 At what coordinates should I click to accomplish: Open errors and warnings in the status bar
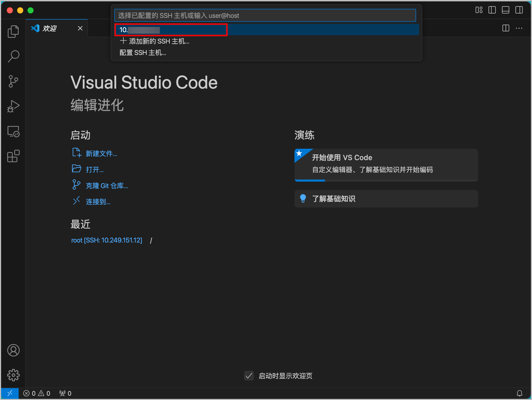(x=36, y=394)
